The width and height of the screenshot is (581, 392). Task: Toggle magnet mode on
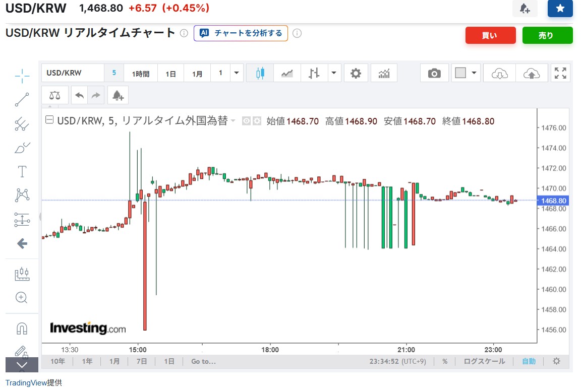coord(22,329)
